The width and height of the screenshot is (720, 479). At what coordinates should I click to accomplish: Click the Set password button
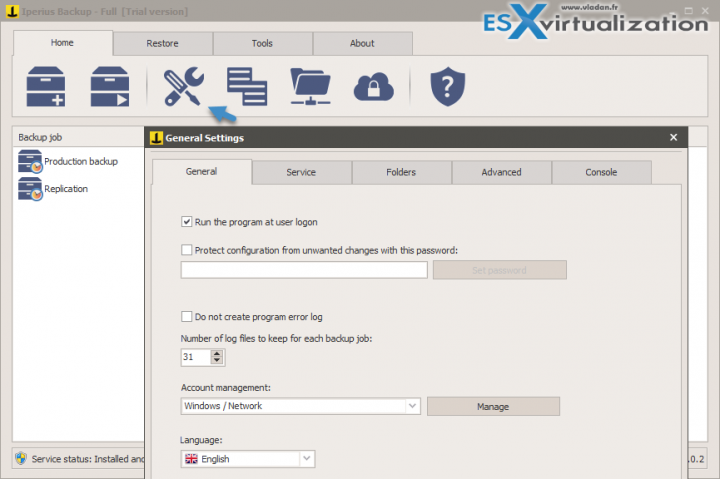coord(500,270)
